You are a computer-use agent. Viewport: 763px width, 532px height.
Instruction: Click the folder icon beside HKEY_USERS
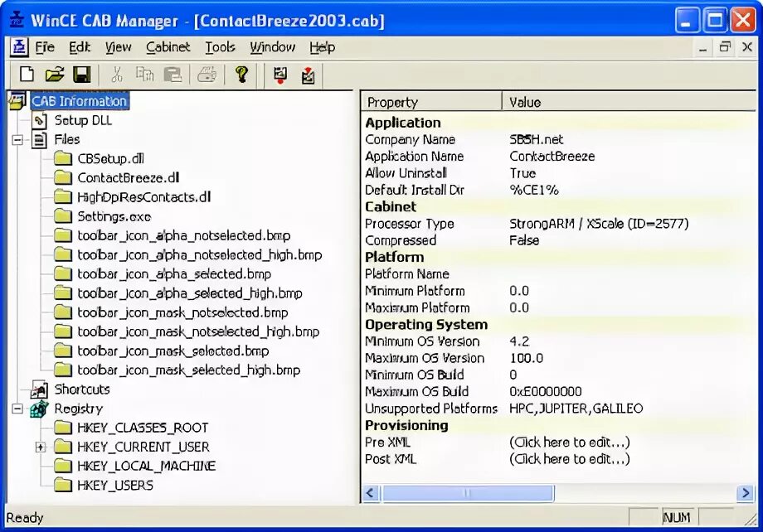tap(63, 485)
